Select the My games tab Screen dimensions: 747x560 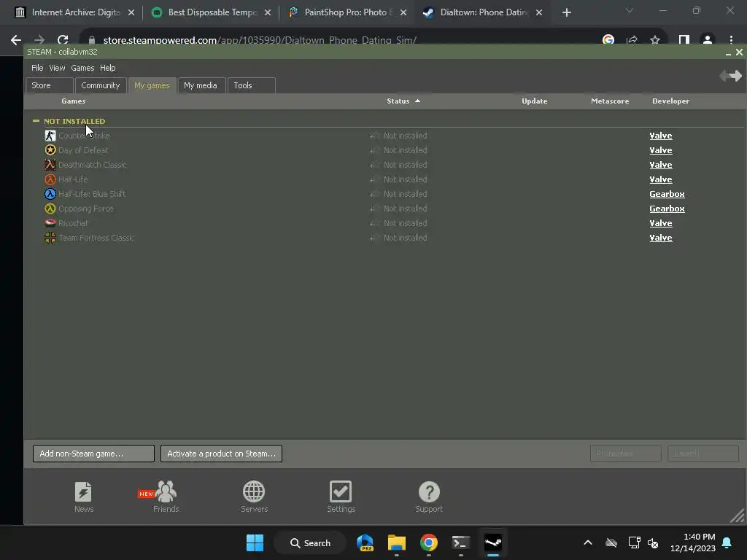click(x=152, y=85)
